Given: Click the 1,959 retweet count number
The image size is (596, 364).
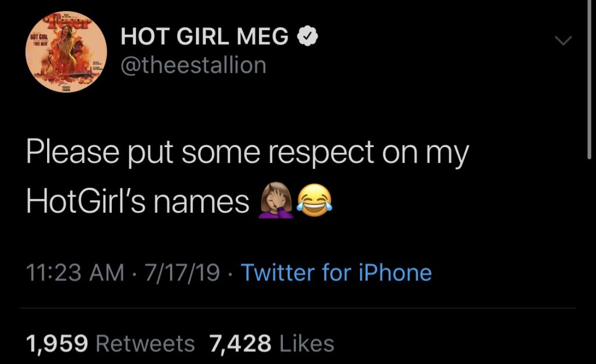Looking at the screenshot, I should point(57,344).
